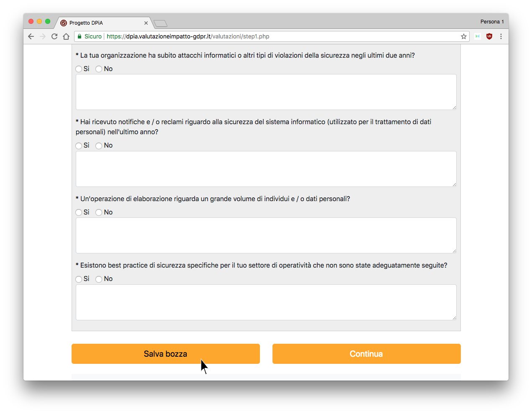Click the Salva bozza button
Image resolution: width=532 pixels, height=414 pixels.
pyautogui.click(x=166, y=354)
